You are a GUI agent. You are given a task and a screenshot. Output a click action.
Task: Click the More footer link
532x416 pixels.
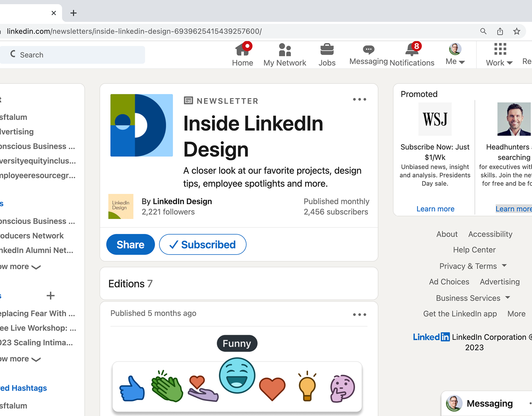(x=516, y=314)
